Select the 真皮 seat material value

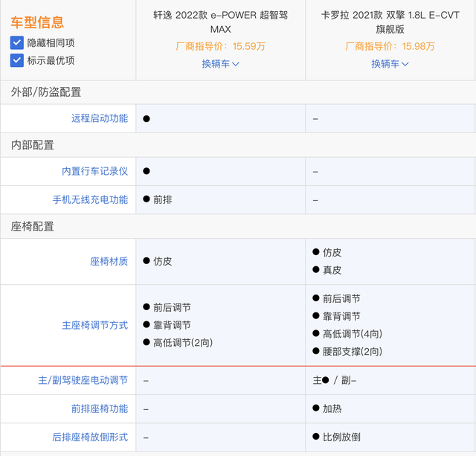pyautogui.click(x=332, y=270)
